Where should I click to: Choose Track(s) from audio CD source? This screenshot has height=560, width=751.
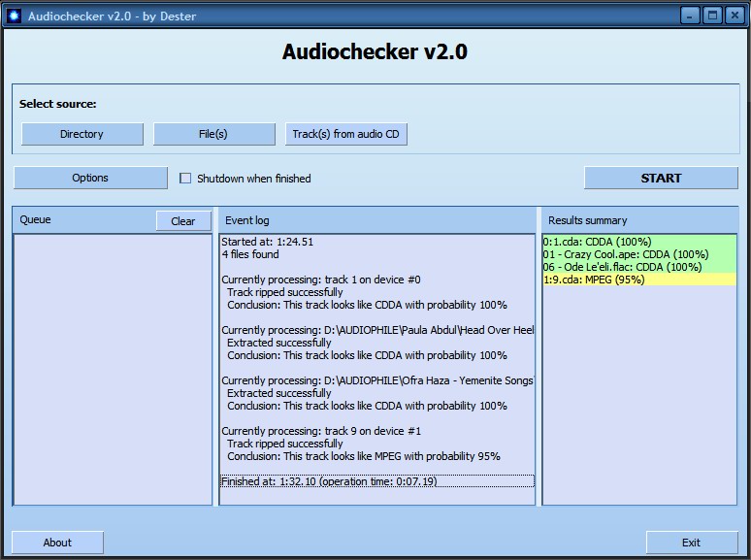coord(346,134)
